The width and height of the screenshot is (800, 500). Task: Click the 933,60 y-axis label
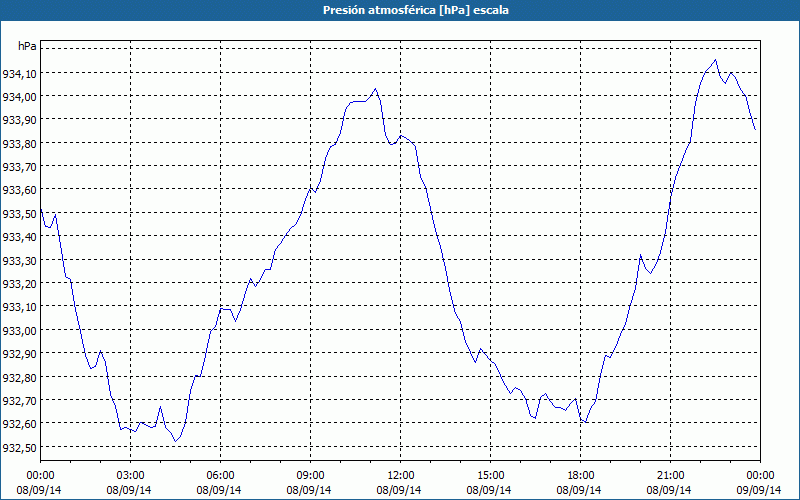[19, 191]
